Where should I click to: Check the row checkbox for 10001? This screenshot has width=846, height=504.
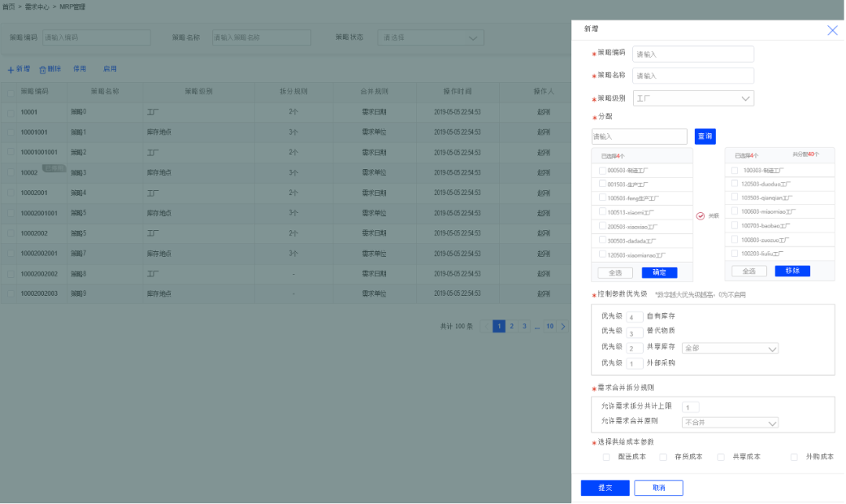[11, 113]
